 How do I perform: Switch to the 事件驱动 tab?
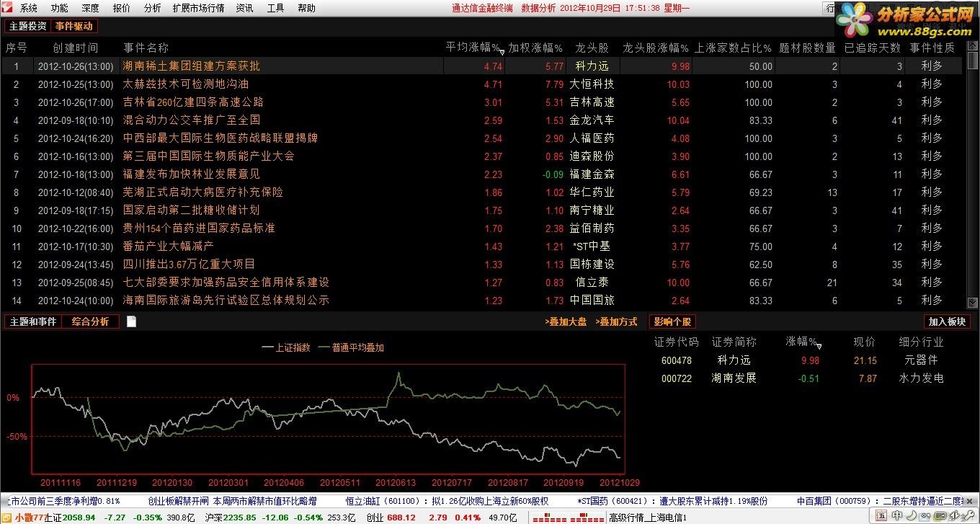(74, 26)
